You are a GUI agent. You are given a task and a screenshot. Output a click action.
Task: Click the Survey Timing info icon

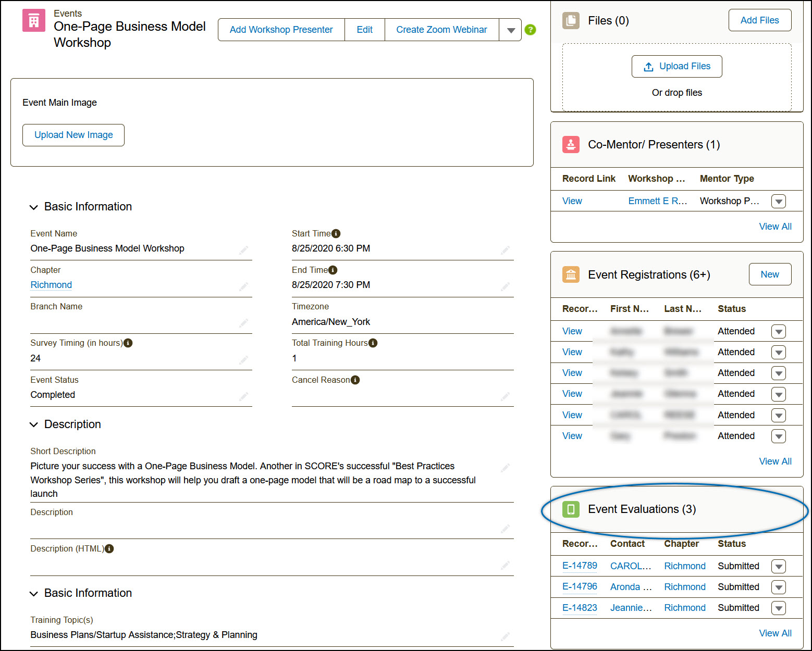point(128,343)
